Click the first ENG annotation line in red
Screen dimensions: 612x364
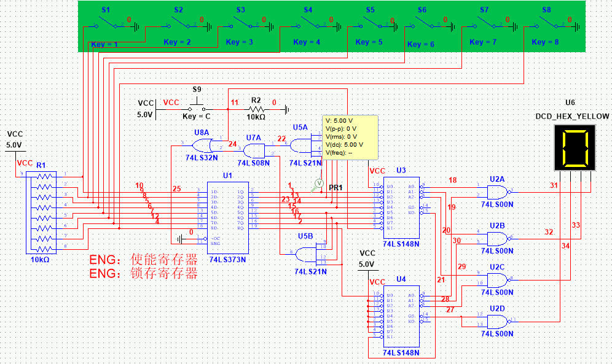tap(143, 260)
